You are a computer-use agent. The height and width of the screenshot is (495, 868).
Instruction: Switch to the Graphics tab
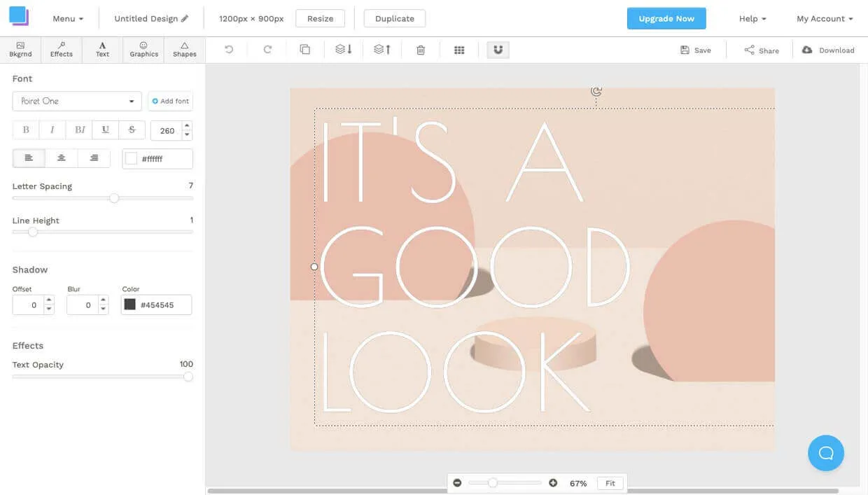143,50
